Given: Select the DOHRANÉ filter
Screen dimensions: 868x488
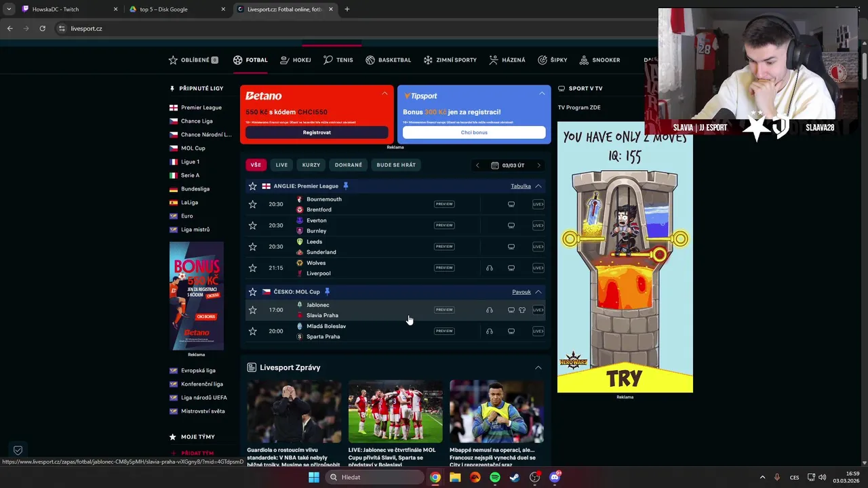Looking at the screenshot, I should (x=349, y=165).
